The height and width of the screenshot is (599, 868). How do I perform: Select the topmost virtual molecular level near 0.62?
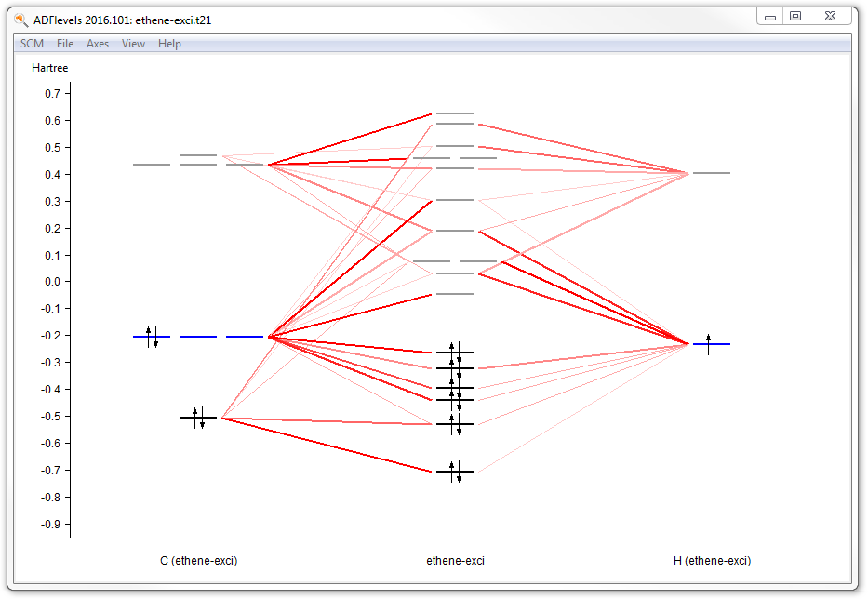click(x=455, y=113)
